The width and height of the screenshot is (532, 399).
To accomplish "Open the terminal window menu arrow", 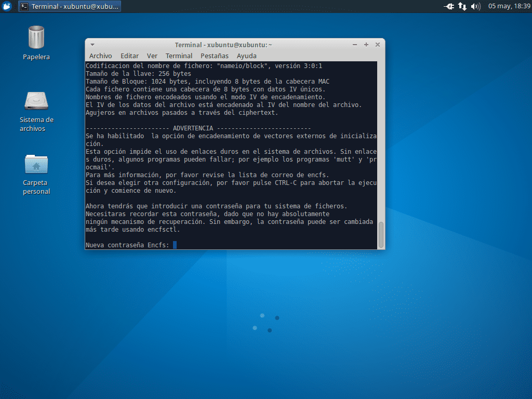I will pyautogui.click(x=92, y=45).
